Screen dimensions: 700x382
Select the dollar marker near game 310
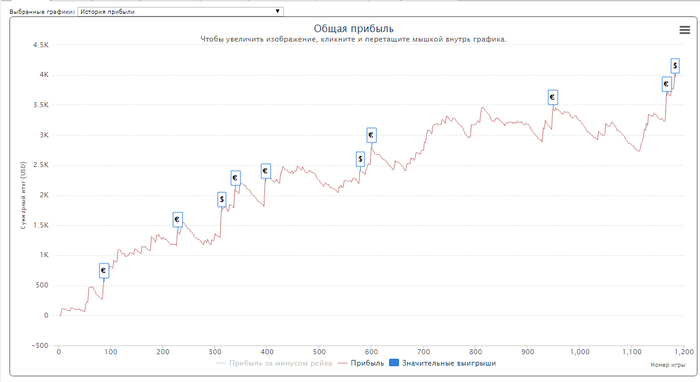tap(222, 199)
